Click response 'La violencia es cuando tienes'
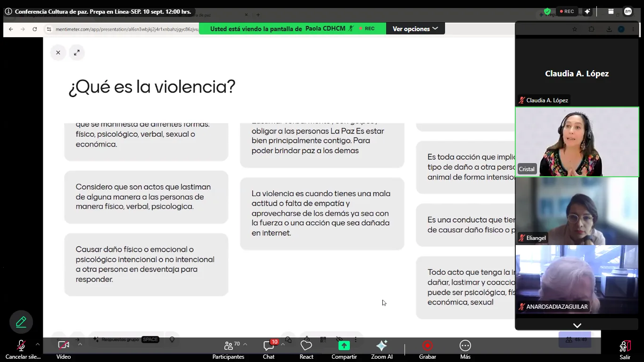 point(322,214)
